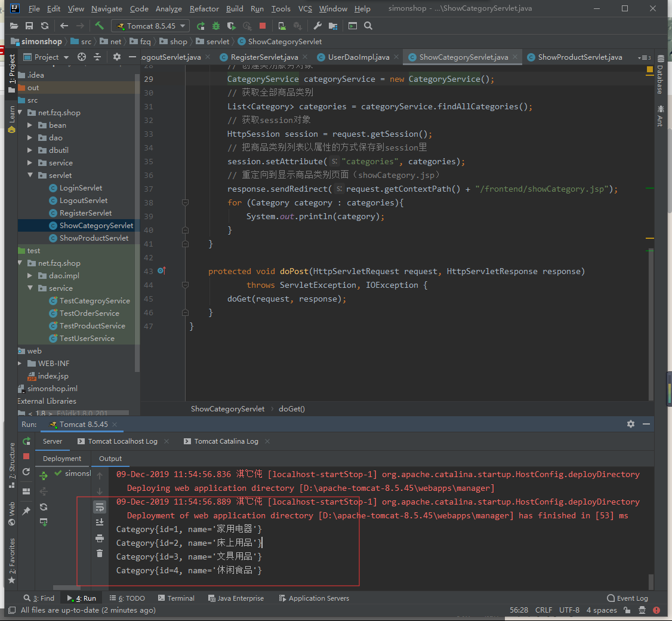Click the locate target icon in Project panel
The height and width of the screenshot is (621, 672).
[x=81, y=57]
